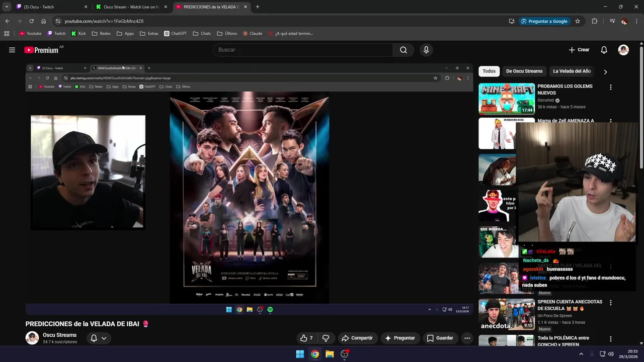Bookmark this page with the star
Screen dimensions: 644x362
tap(578, 21)
